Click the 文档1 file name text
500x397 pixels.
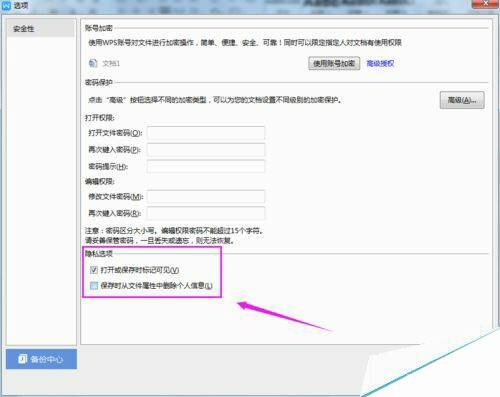pyautogui.click(x=111, y=63)
